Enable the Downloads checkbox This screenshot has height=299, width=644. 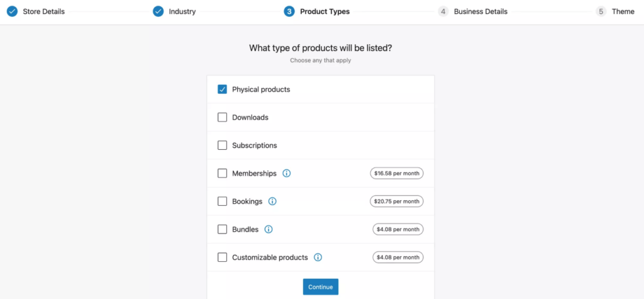tap(223, 117)
